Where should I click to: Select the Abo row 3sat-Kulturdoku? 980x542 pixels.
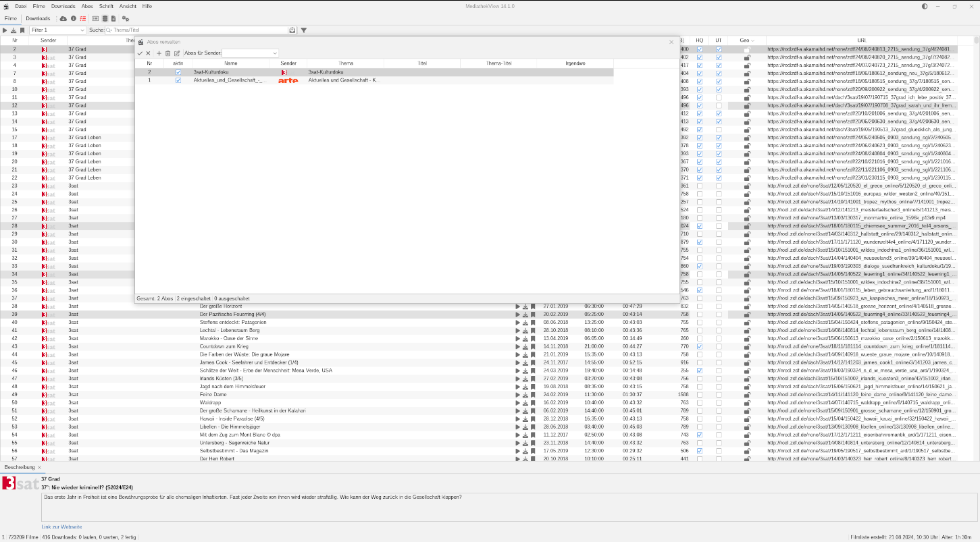[x=374, y=72]
